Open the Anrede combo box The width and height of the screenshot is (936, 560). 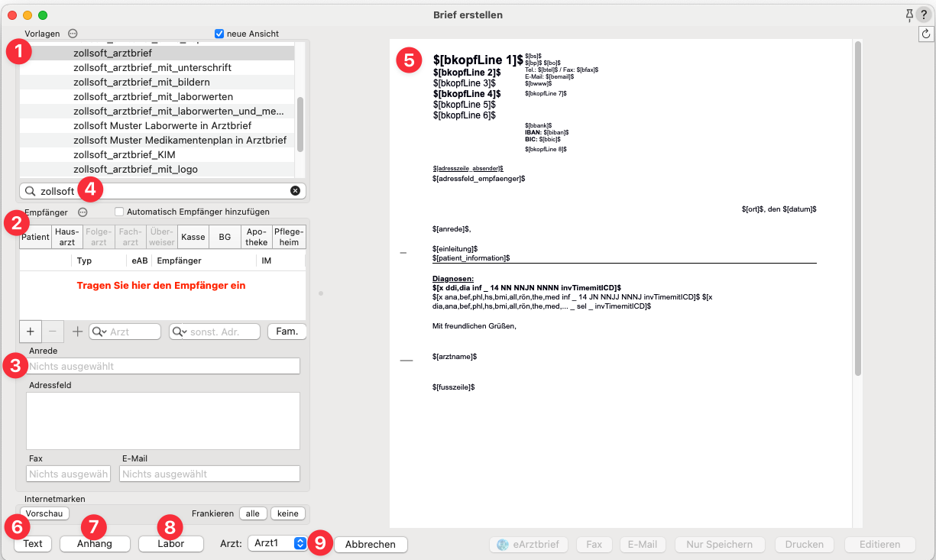click(x=164, y=366)
